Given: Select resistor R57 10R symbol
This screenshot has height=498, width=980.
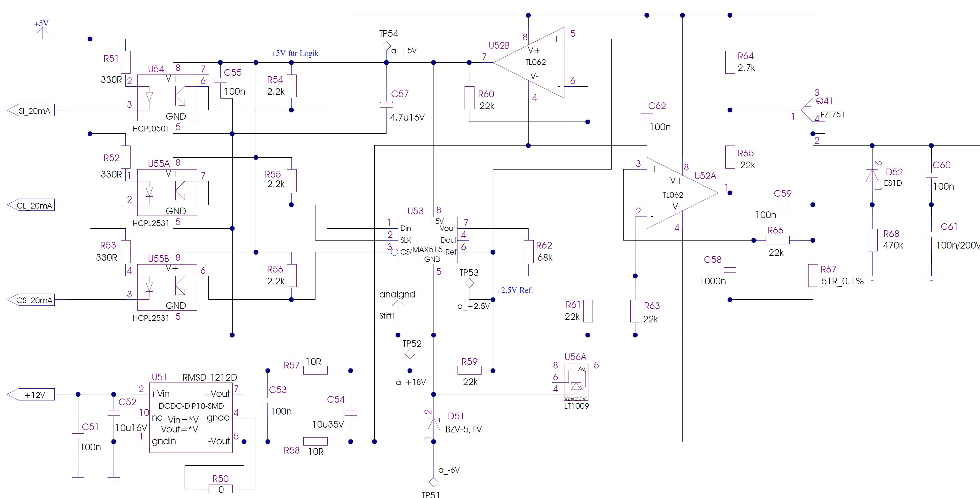Looking at the screenshot, I should tap(315, 370).
